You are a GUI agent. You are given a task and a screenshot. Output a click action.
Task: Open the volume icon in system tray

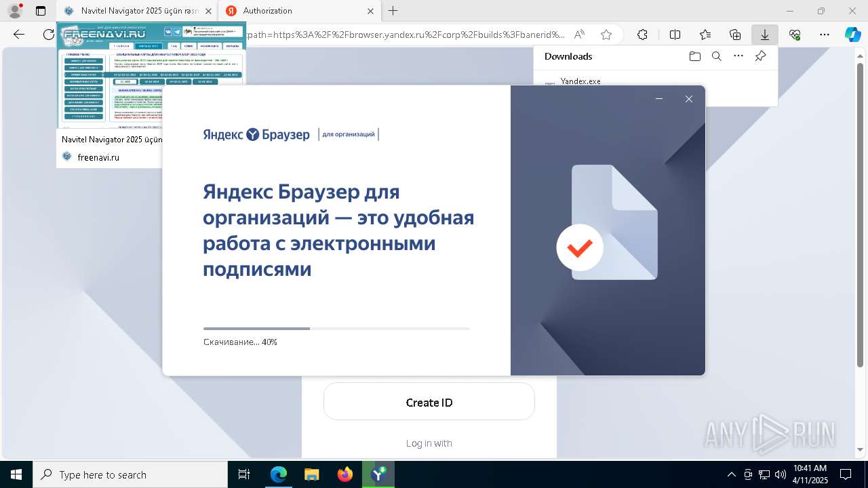(781, 474)
